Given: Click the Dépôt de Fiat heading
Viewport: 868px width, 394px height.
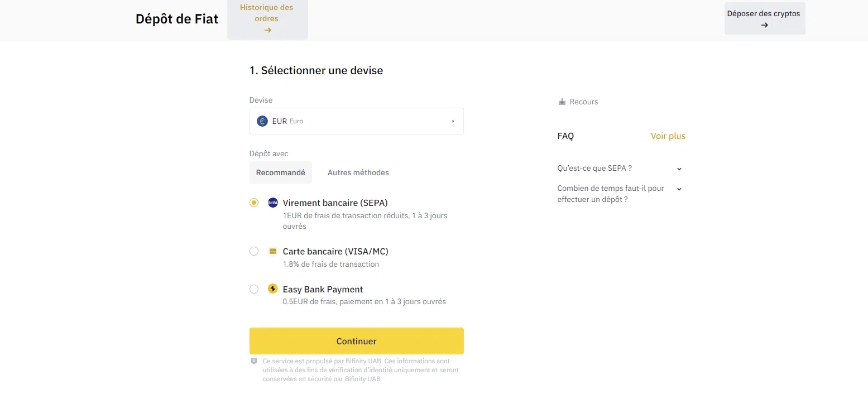Looking at the screenshot, I should pyautogui.click(x=177, y=19).
